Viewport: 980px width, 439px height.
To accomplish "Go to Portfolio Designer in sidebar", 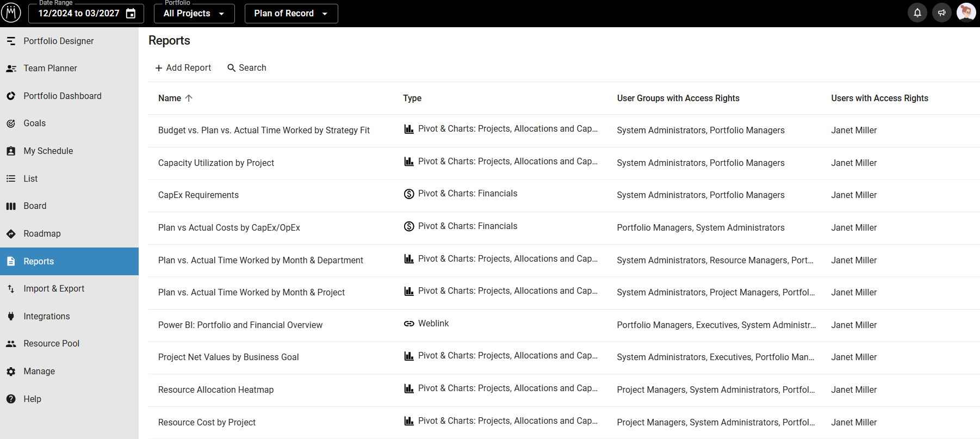I will click(59, 41).
